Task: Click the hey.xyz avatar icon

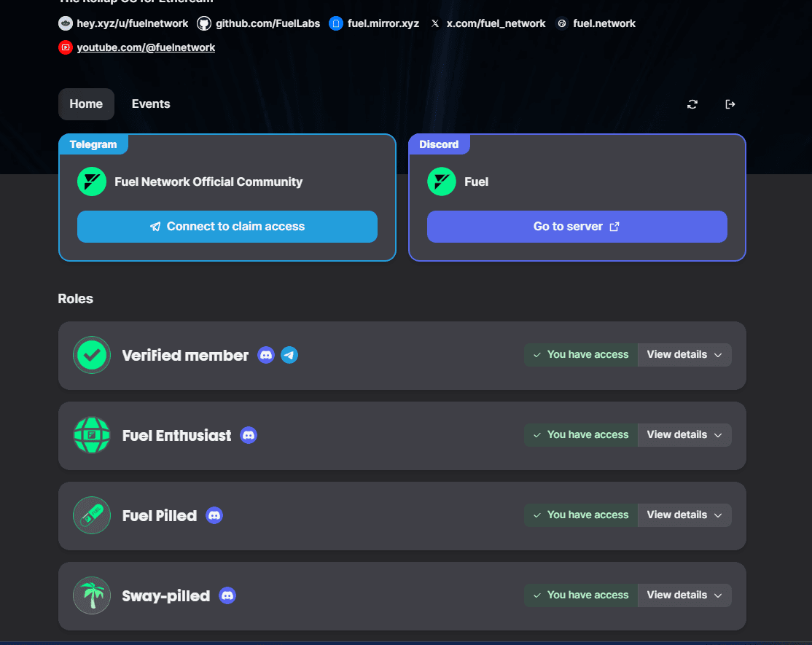Action: point(66,23)
